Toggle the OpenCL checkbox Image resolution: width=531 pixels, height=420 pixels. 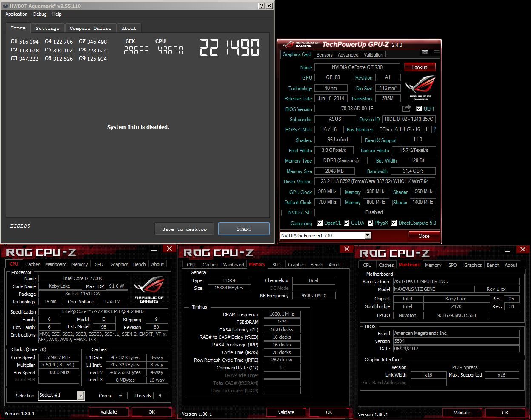pos(320,223)
